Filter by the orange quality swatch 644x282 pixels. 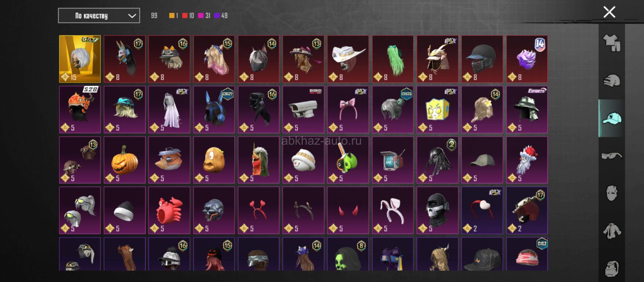click(x=172, y=15)
